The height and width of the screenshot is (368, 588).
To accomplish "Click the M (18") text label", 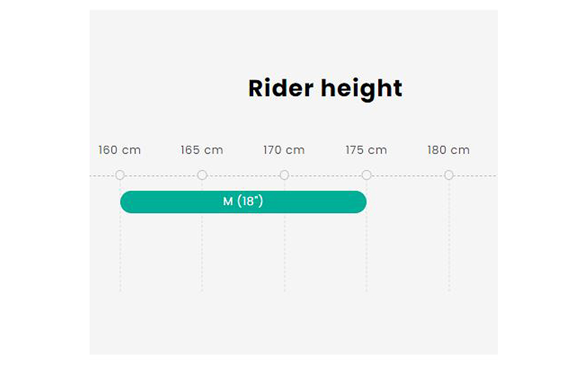I will pyautogui.click(x=243, y=201).
